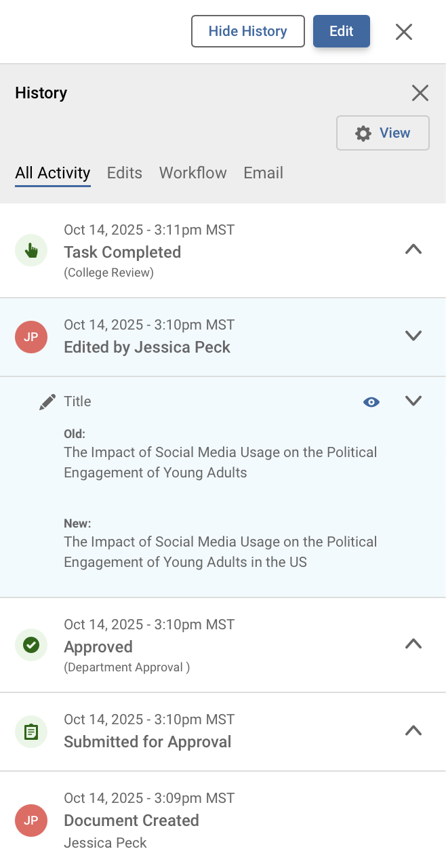446x868 pixels.
Task: Switch to the Workflow tab
Action: point(192,173)
